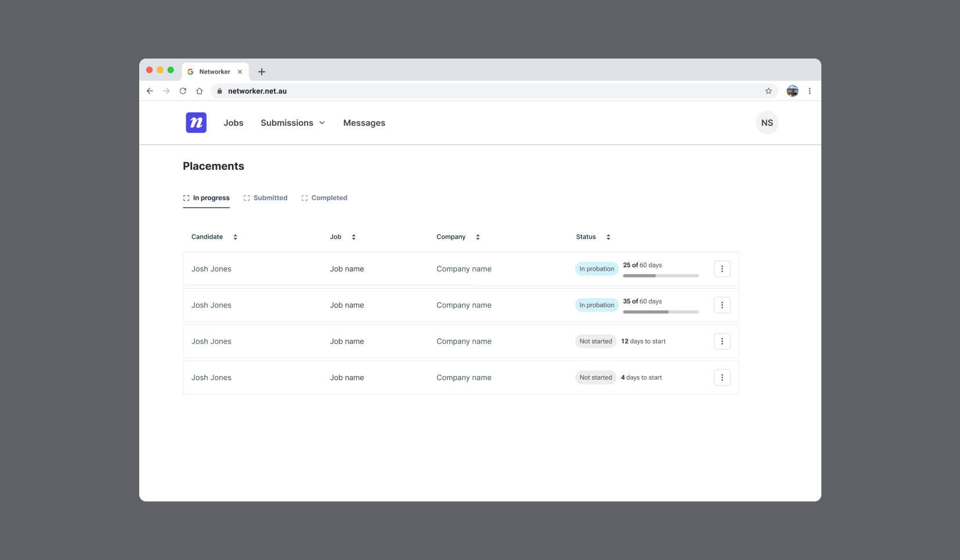Screen dimensions: 960x560
Task: Click the Placements page heading
Action: [213, 166]
